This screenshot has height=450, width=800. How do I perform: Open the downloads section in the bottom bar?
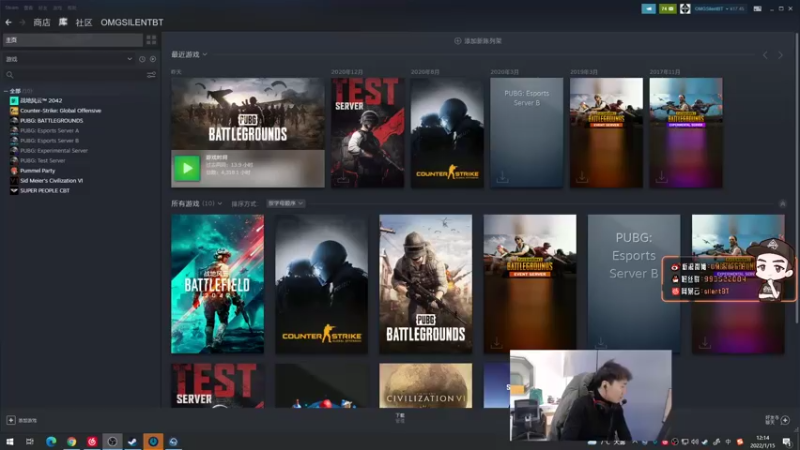pos(400,418)
